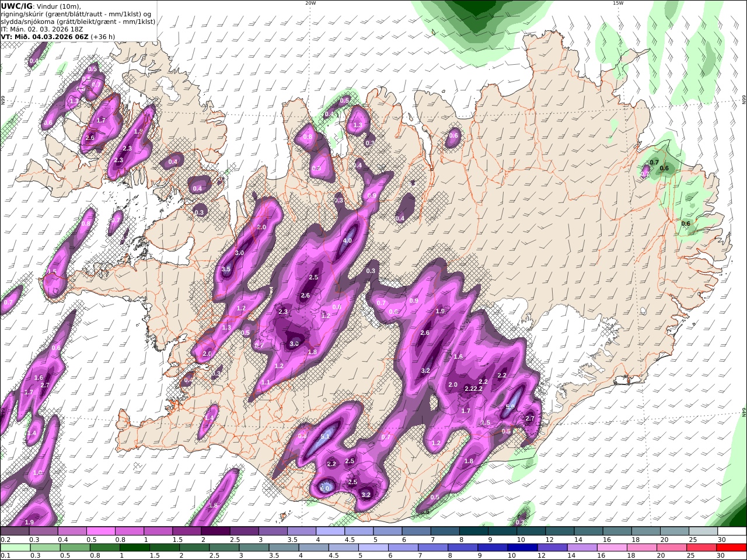
Task: Click the 6.0 snowfall maximum near the south coast
Action: (325, 488)
